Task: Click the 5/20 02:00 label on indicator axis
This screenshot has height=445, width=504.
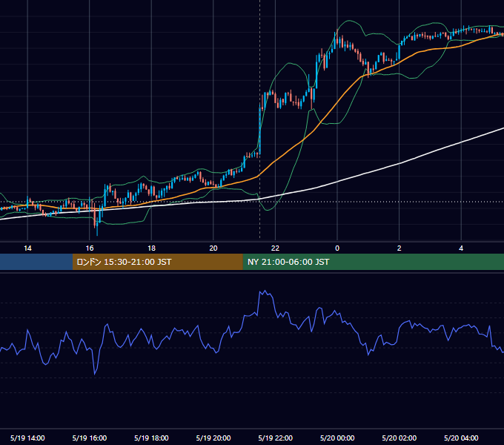Action: coord(399,438)
